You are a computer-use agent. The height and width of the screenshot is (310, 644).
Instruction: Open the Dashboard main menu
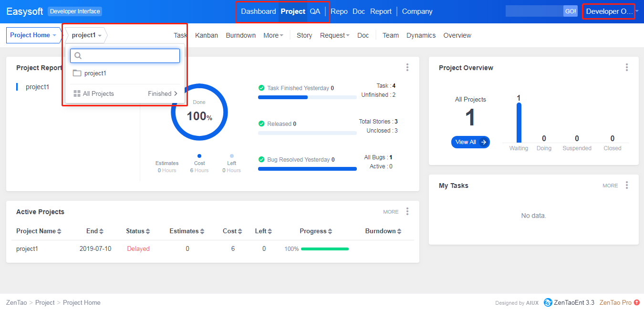(258, 11)
